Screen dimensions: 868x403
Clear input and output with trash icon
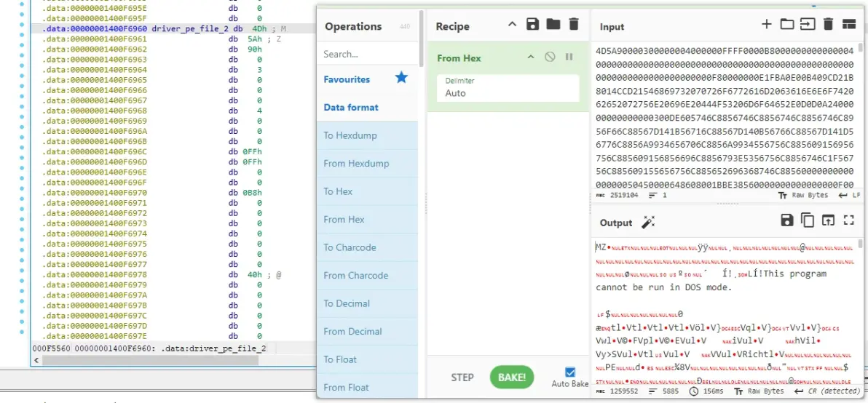pyautogui.click(x=828, y=24)
